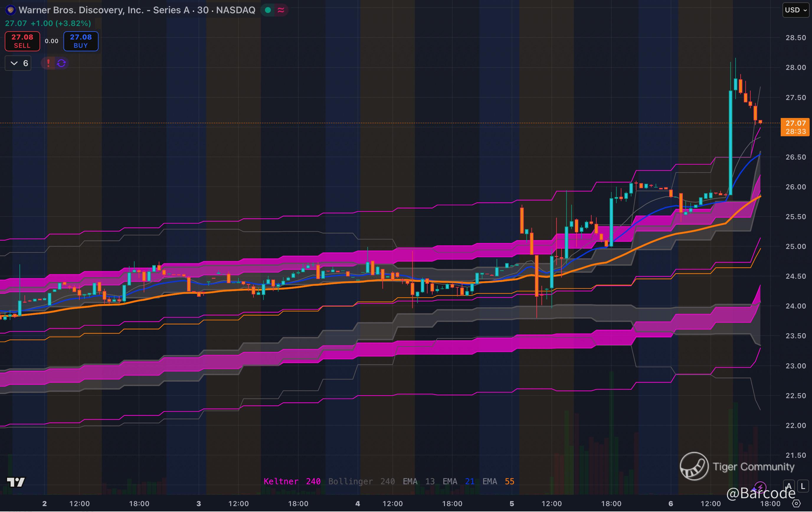Click the TradingView logo at bottom left
This screenshot has width=812, height=512.
coord(16,482)
